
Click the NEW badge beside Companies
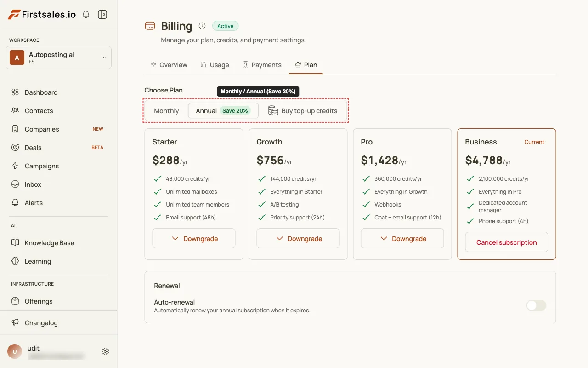click(x=98, y=129)
